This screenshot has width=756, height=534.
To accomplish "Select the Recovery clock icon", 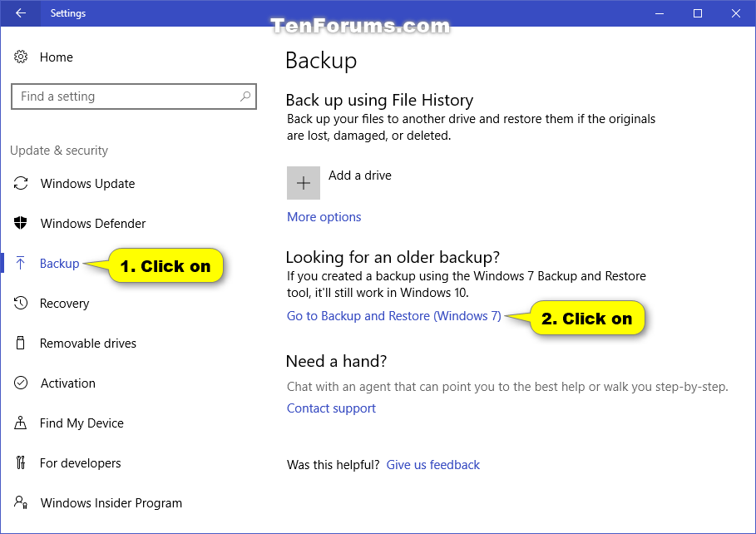I will (21, 303).
